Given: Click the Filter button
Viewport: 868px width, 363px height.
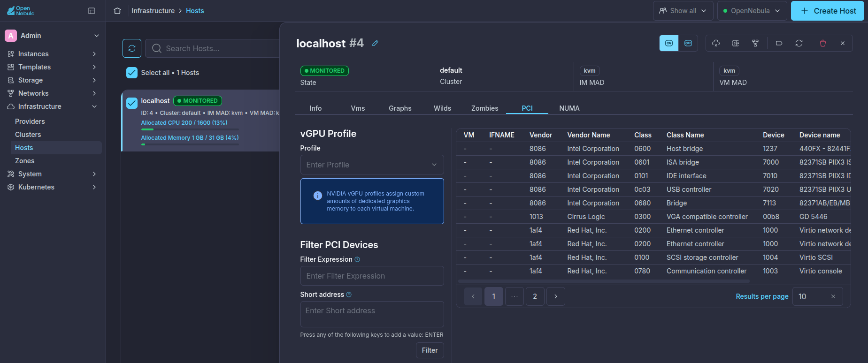Looking at the screenshot, I should (x=430, y=350).
